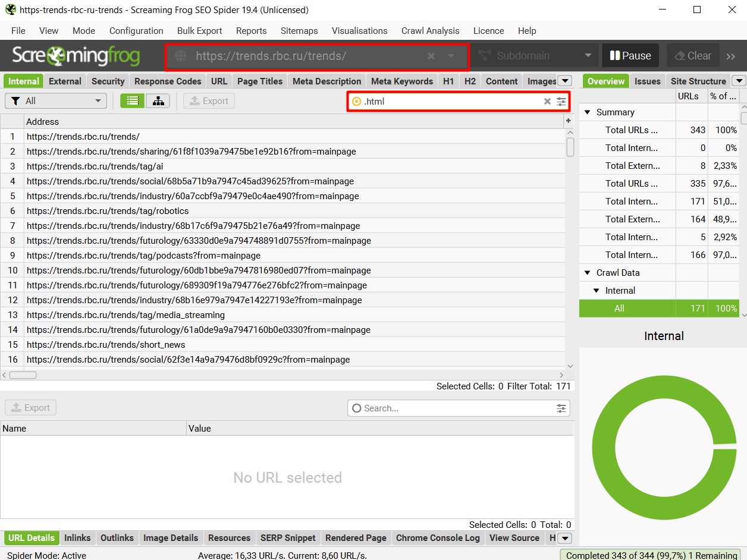This screenshot has height=560, width=747.
Task: Open the filter dropdown showing All
Action: 55,100
